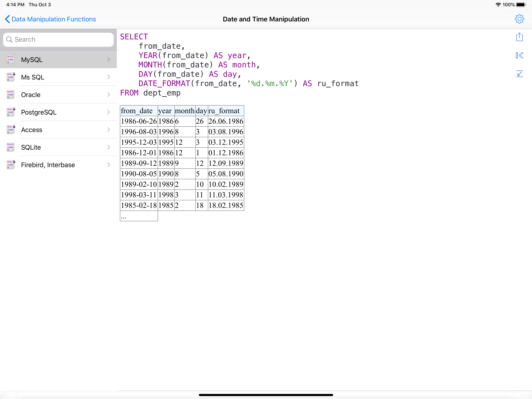This screenshot has height=399, width=532.
Task: Click the collapse sidebar arrow icon
Action: click(x=519, y=55)
